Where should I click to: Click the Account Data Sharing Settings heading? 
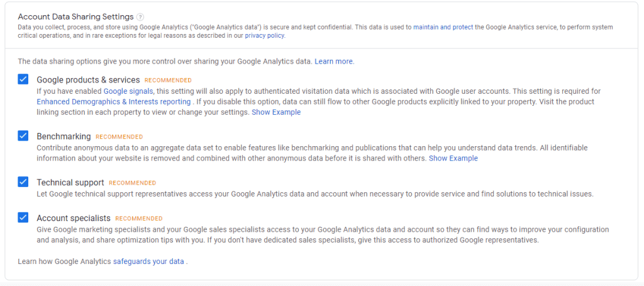75,17
